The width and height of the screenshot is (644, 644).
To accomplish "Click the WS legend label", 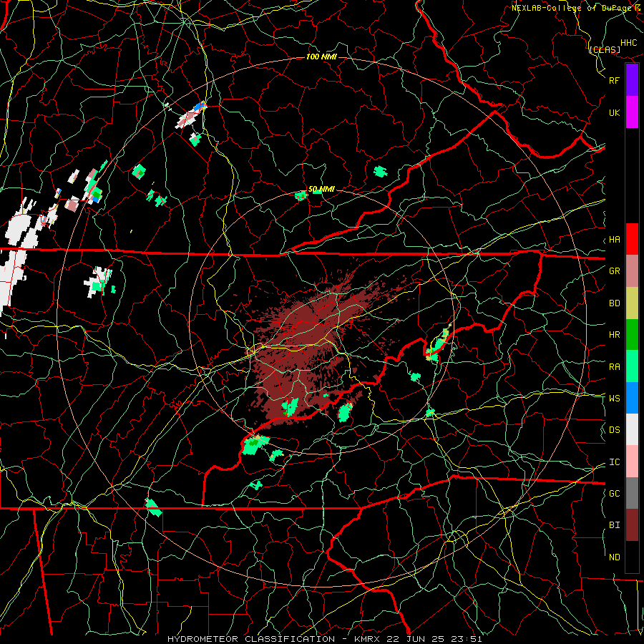I will [x=614, y=398].
